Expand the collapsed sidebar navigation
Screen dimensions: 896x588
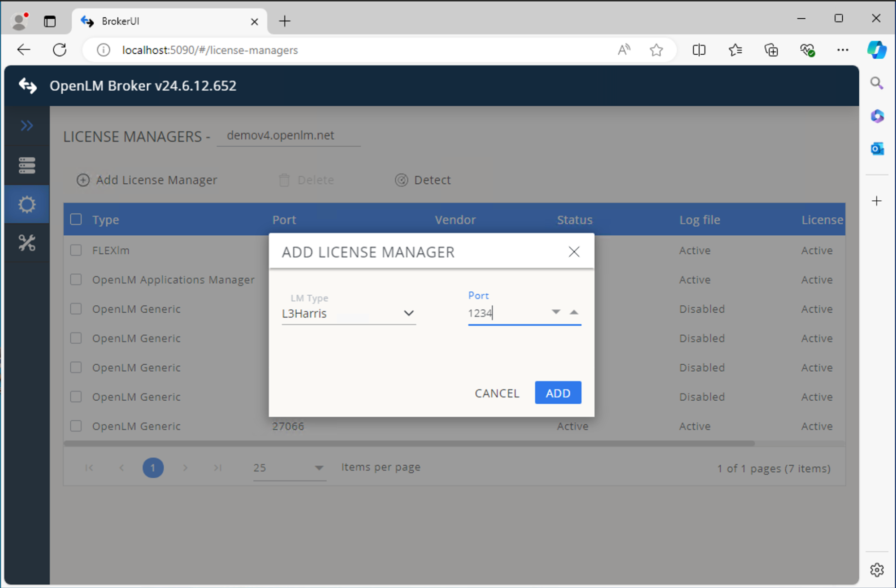(26, 125)
